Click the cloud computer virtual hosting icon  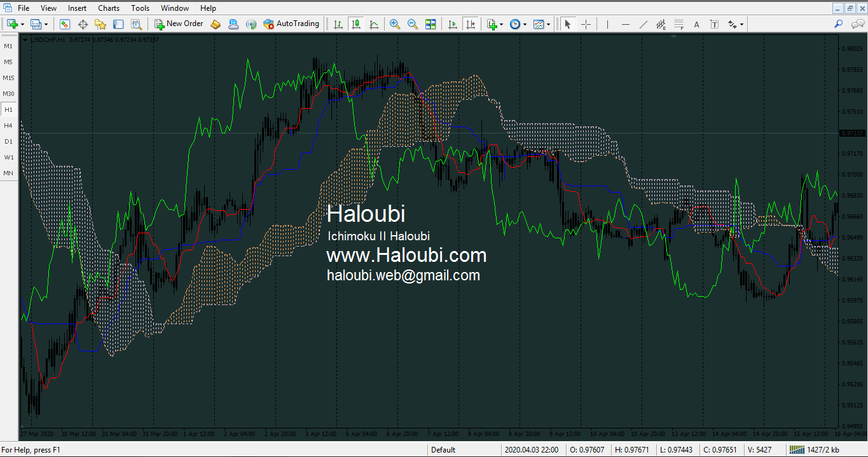[x=233, y=24]
